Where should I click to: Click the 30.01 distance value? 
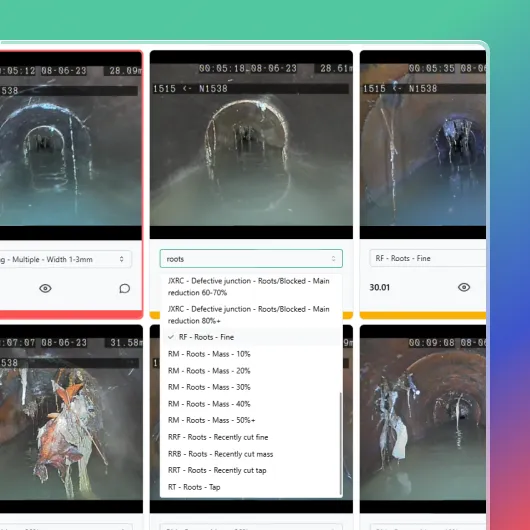point(380,288)
